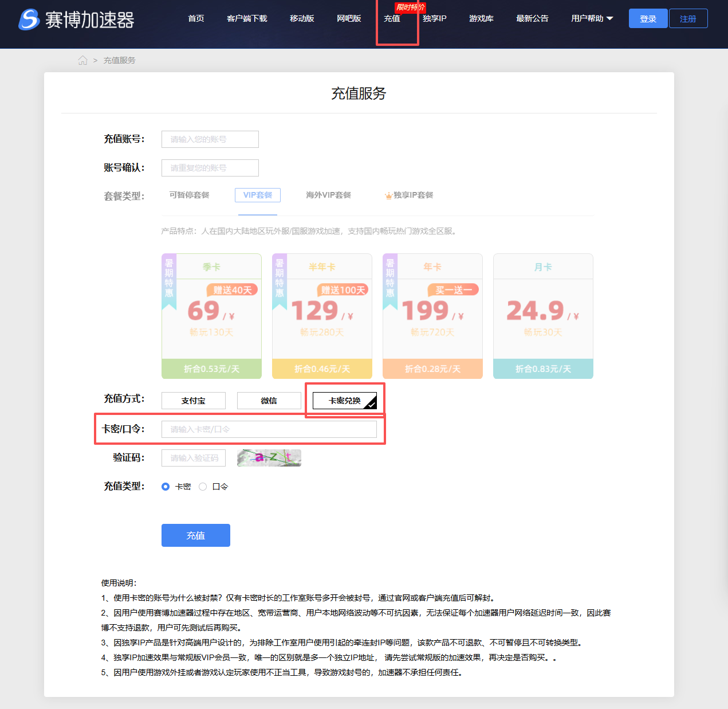Click the 注册 button
The width and height of the screenshot is (728, 709).
point(688,18)
